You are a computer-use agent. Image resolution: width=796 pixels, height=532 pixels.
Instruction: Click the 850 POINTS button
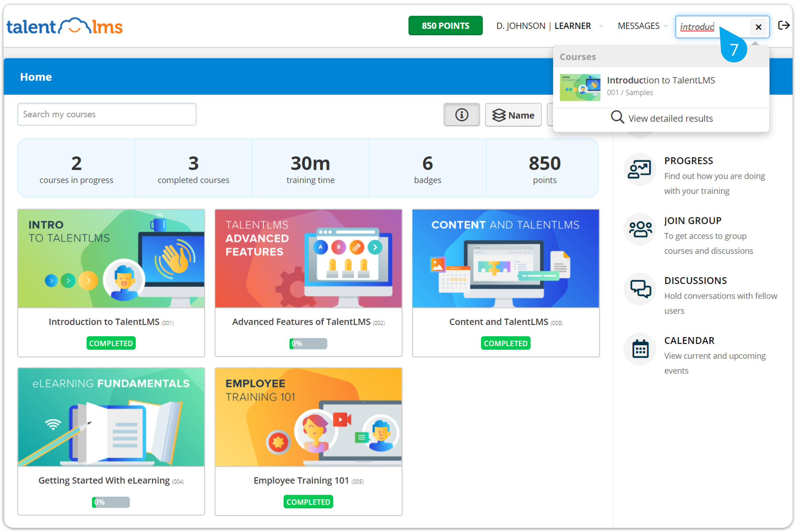[445, 26]
